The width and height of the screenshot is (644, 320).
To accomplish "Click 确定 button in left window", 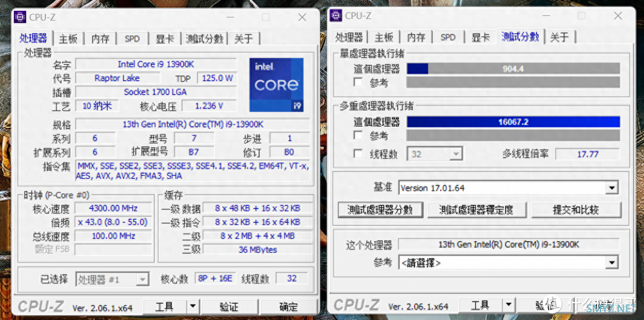I will (x=289, y=306).
